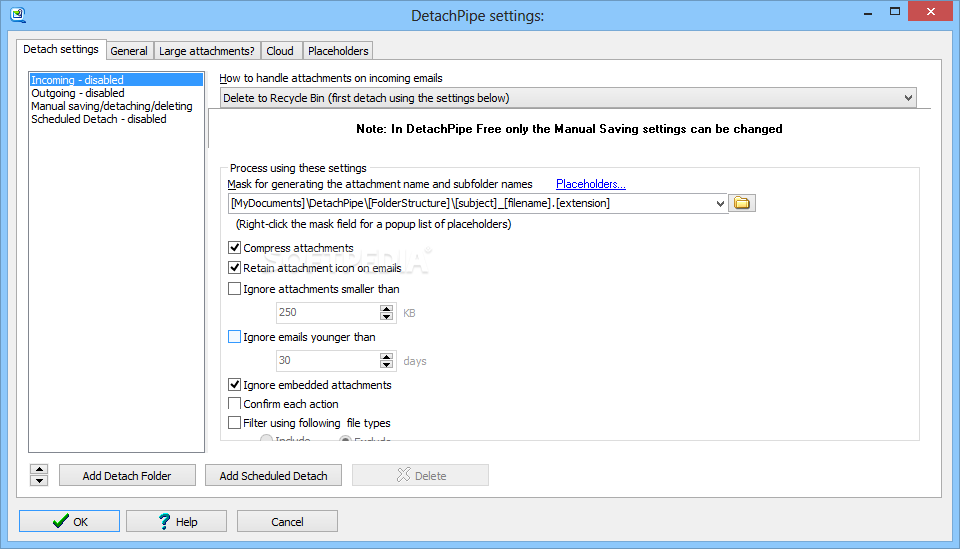Open the Large attachments? tab
Image resolution: width=960 pixels, height=549 pixels.
point(207,51)
